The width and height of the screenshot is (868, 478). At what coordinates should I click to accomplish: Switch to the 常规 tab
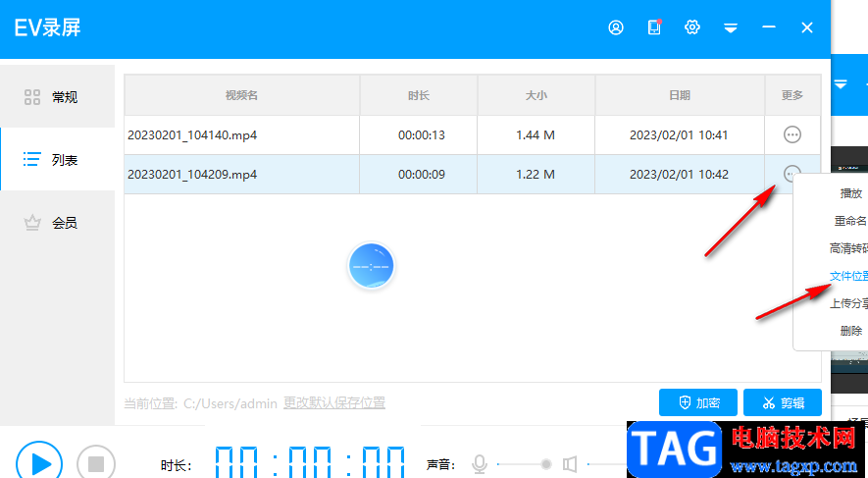tap(58, 97)
